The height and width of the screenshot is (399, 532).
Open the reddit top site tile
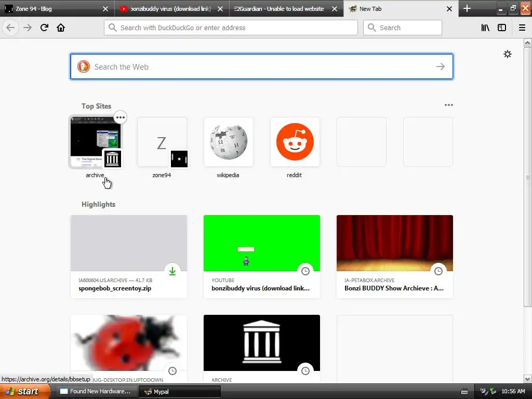click(x=295, y=142)
